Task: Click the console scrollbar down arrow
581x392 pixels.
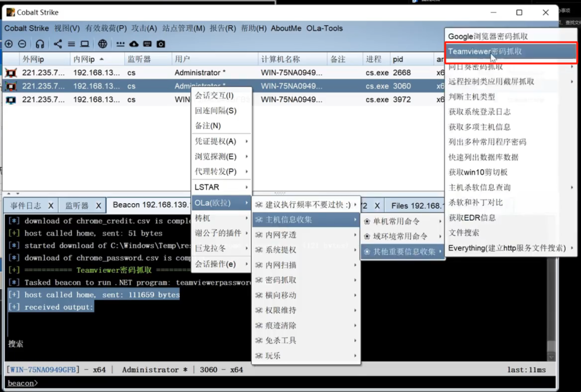Action: [551, 357]
